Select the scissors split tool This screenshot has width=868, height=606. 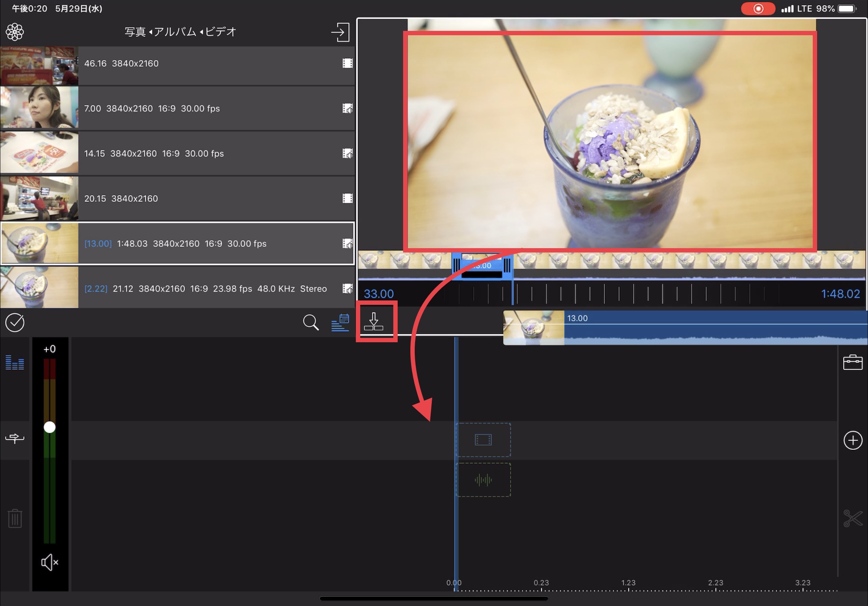[x=852, y=518]
